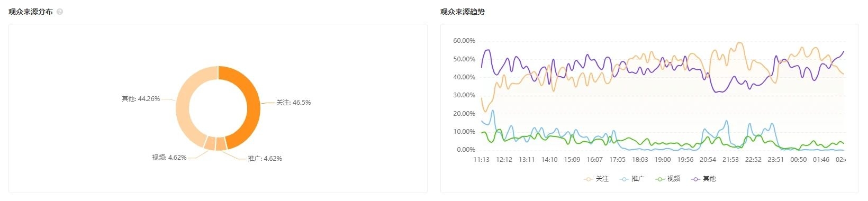This screenshot has width=868, height=201.
Task: Toggle the 视频 legend series
Action: click(x=667, y=179)
